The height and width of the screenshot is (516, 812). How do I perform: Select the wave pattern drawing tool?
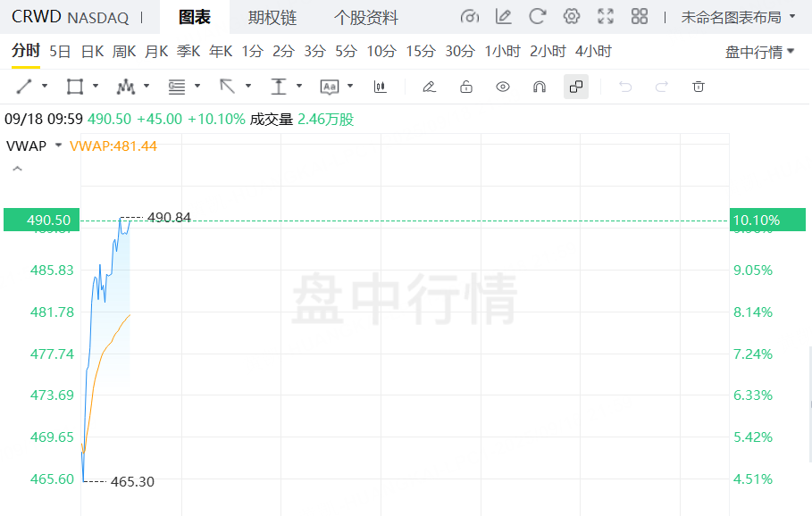pyautogui.click(x=126, y=87)
